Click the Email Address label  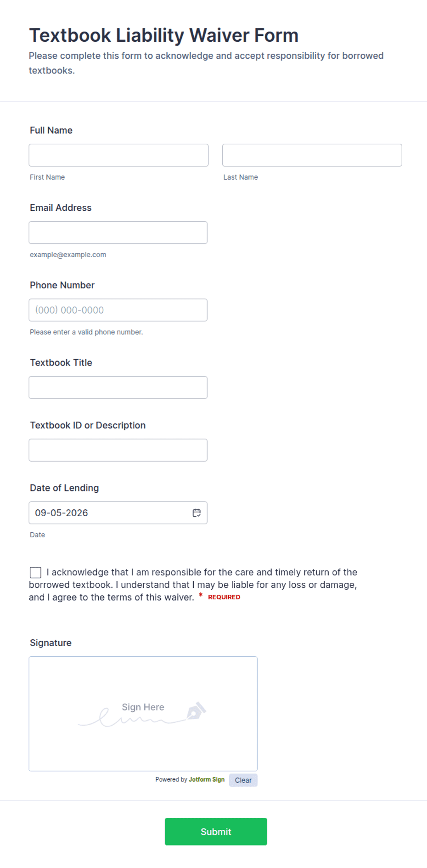61,208
